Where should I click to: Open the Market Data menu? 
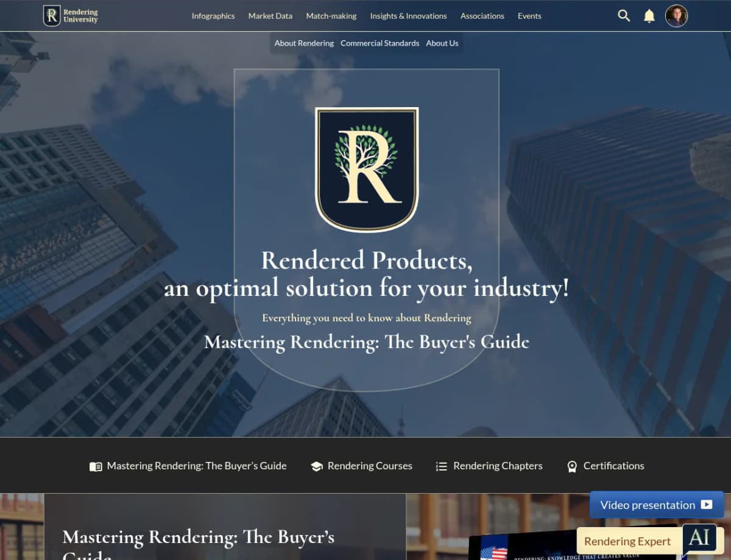[x=270, y=16]
